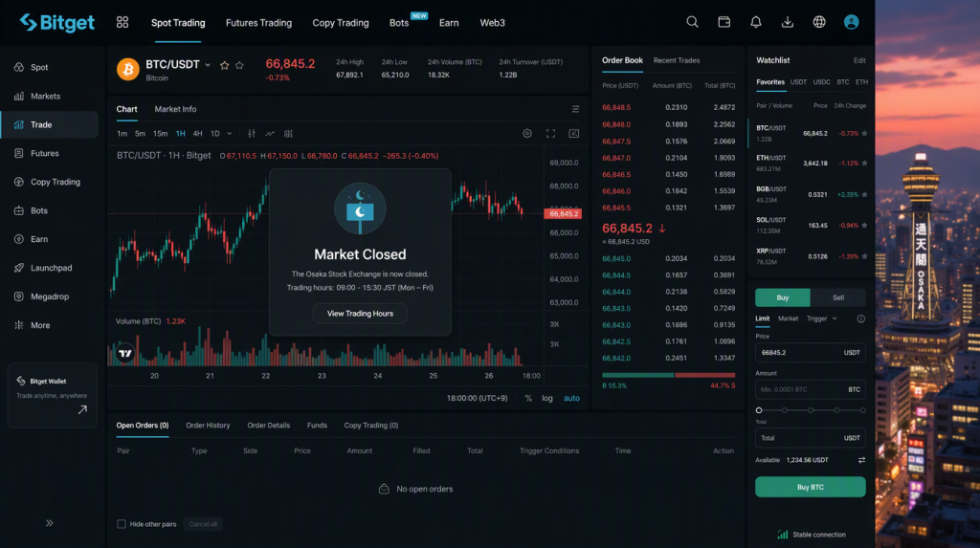980x548 pixels.
Task: Select XRP/USDT in the watchlist
Action: coord(811,256)
